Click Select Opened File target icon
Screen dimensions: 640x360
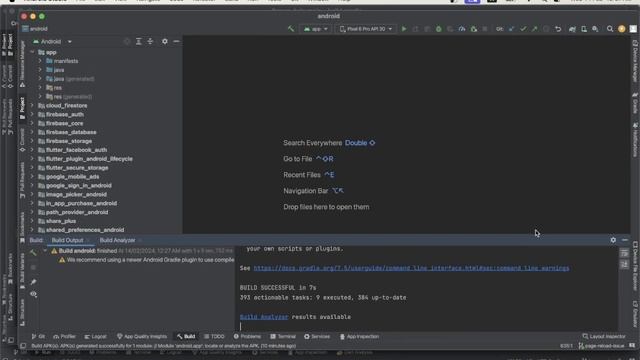click(127, 42)
